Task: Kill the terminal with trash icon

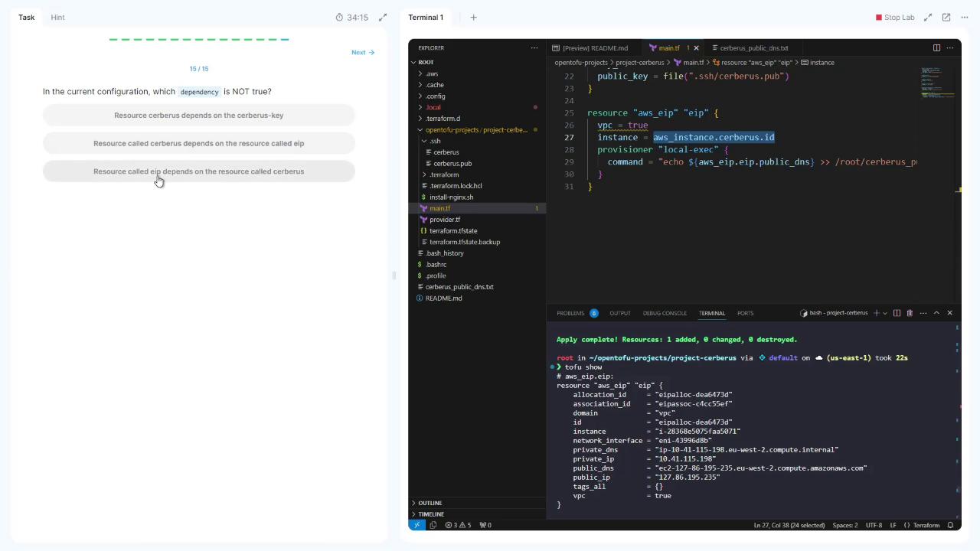Action: point(910,313)
